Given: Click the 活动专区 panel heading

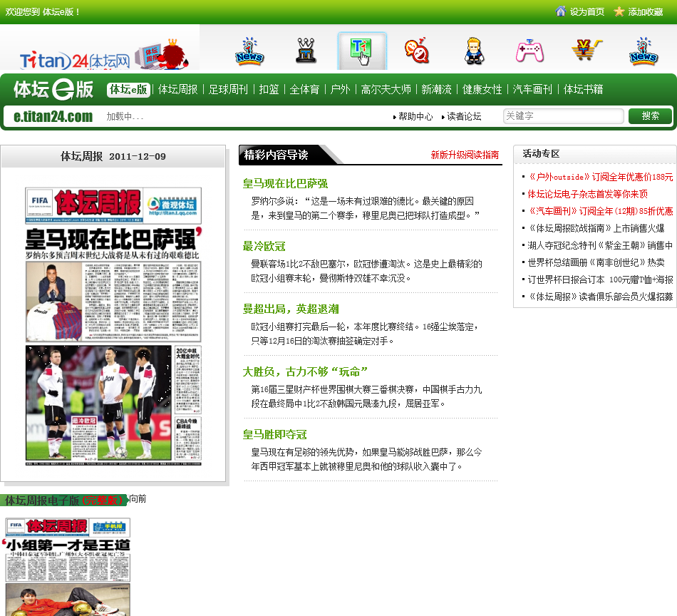Looking at the screenshot, I should click(x=541, y=153).
